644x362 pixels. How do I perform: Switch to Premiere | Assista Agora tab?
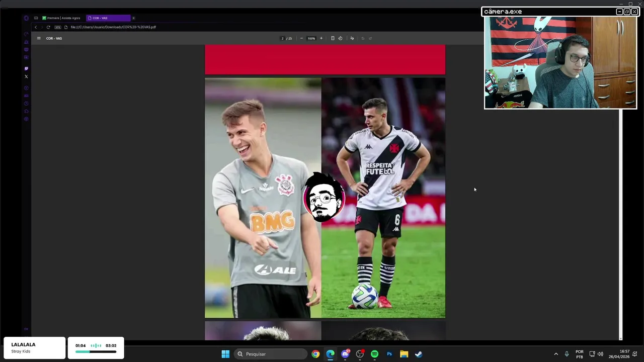pos(62,18)
